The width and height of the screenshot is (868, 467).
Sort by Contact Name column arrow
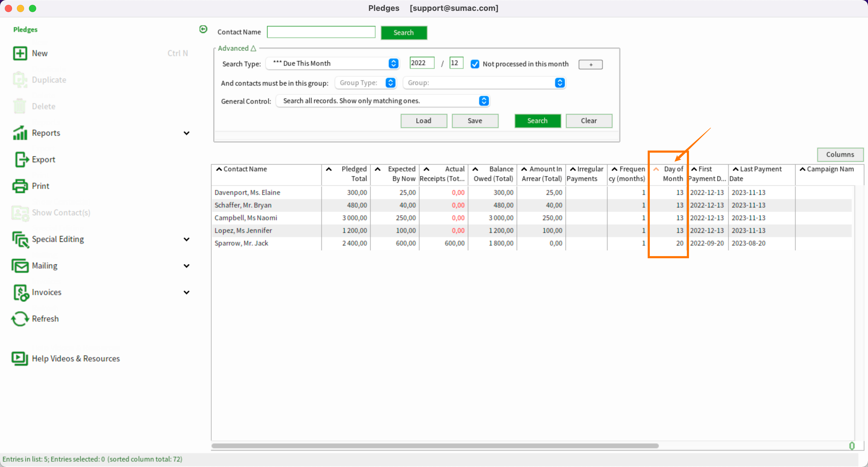219,169
